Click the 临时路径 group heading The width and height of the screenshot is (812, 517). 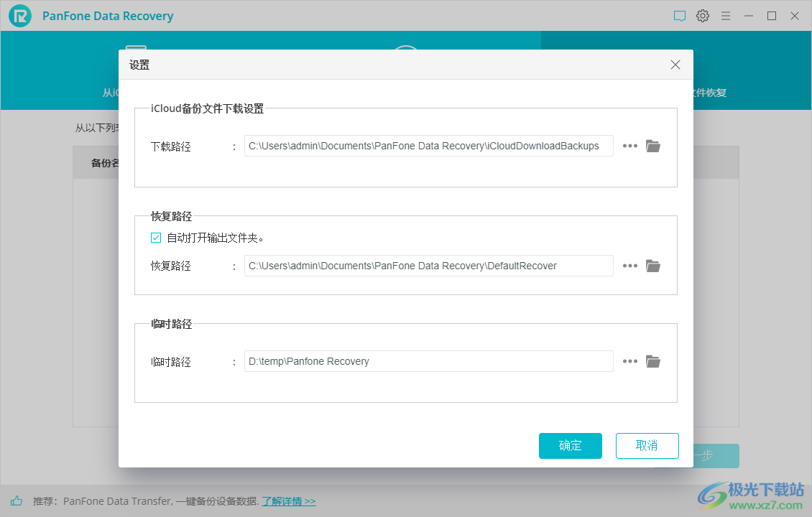tap(172, 324)
